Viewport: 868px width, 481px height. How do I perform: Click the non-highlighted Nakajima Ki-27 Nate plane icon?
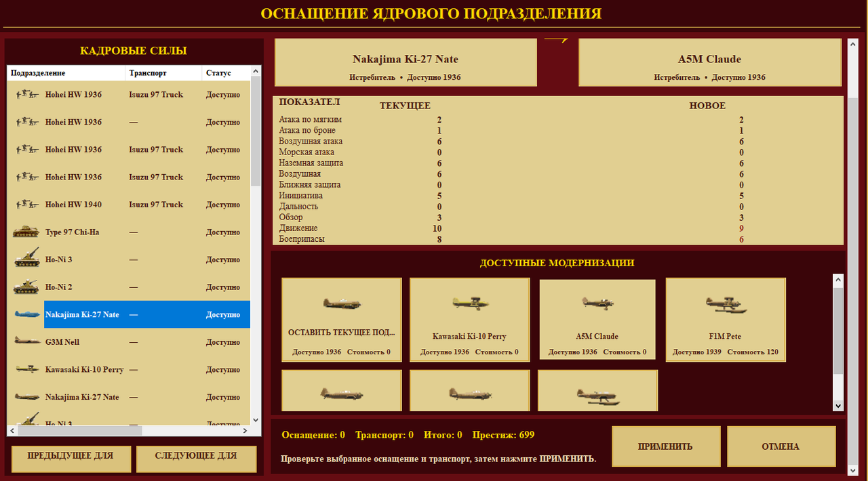[x=26, y=396]
